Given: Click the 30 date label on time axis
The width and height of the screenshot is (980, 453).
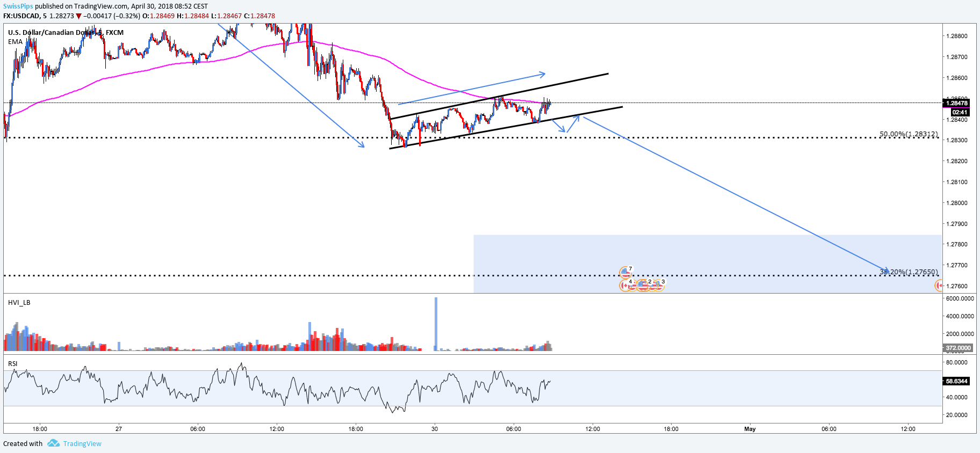Looking at the screenshot, I should click(x=435, y=429).
